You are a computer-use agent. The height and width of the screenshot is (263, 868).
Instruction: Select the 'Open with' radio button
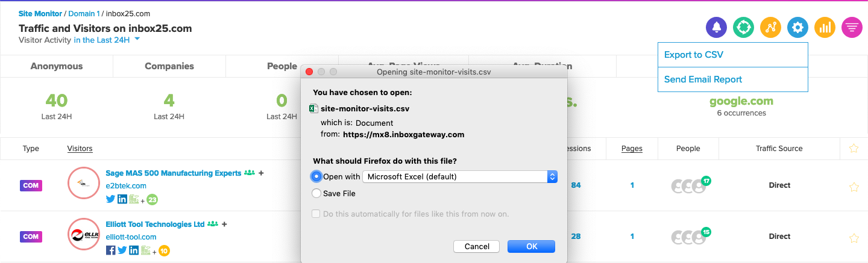[316, 176]
